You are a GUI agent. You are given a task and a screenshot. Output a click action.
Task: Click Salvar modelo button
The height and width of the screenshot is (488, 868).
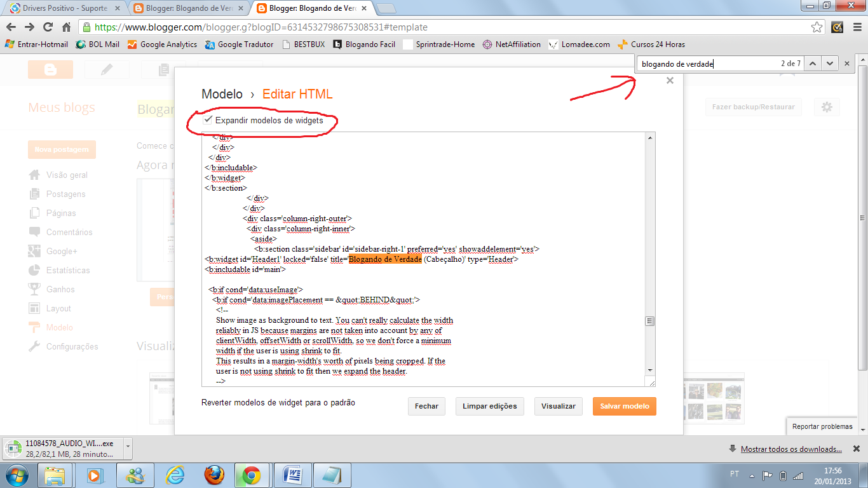coord(625,406)
